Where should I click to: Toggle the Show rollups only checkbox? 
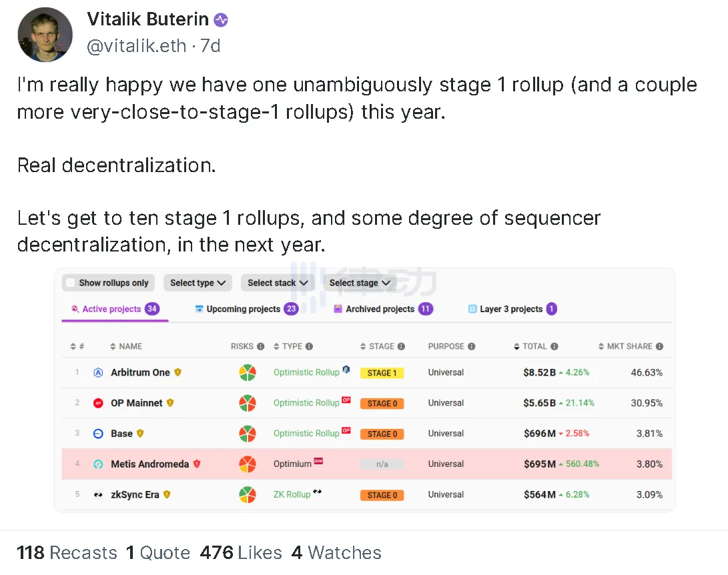pyautogui.click(x=71, y=283)
